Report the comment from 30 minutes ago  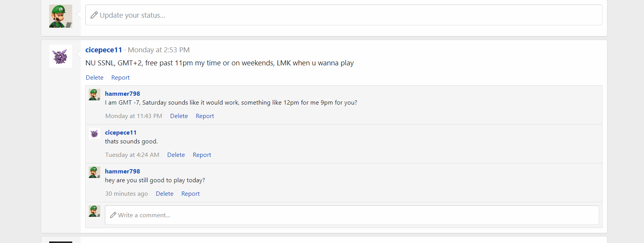pyautogui.click(x=191, y=193)
